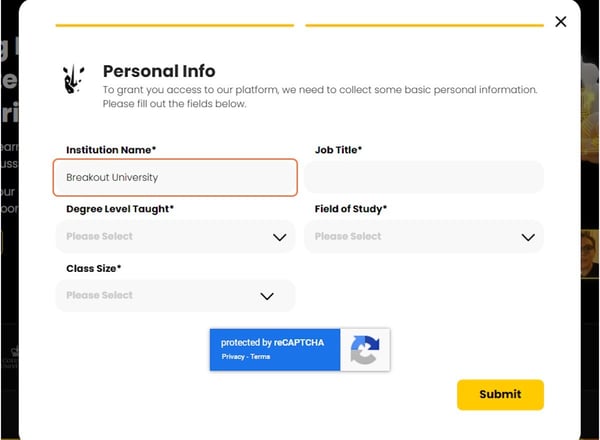
Task: Click the Degree Level Taught chevron arrow
Action: click(279, 237)
